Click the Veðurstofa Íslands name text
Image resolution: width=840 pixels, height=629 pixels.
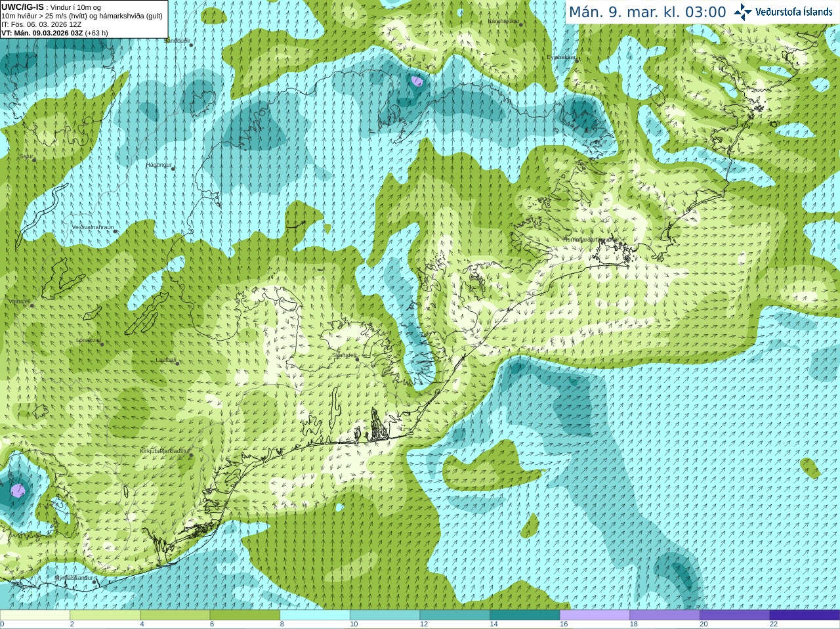click(794, 12)
